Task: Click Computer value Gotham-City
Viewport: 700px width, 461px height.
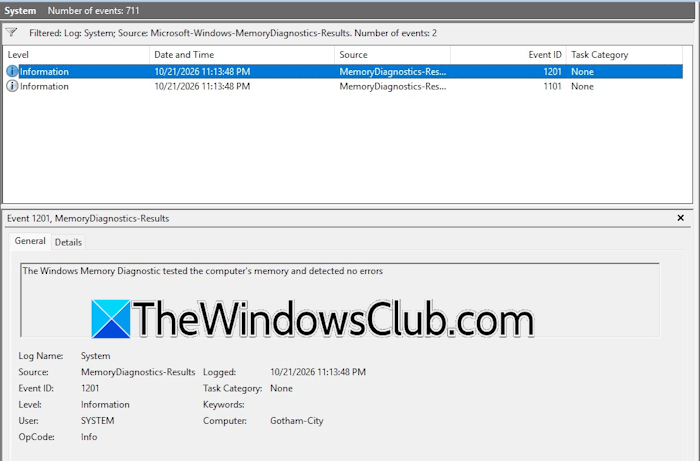Action: [296, 420]
